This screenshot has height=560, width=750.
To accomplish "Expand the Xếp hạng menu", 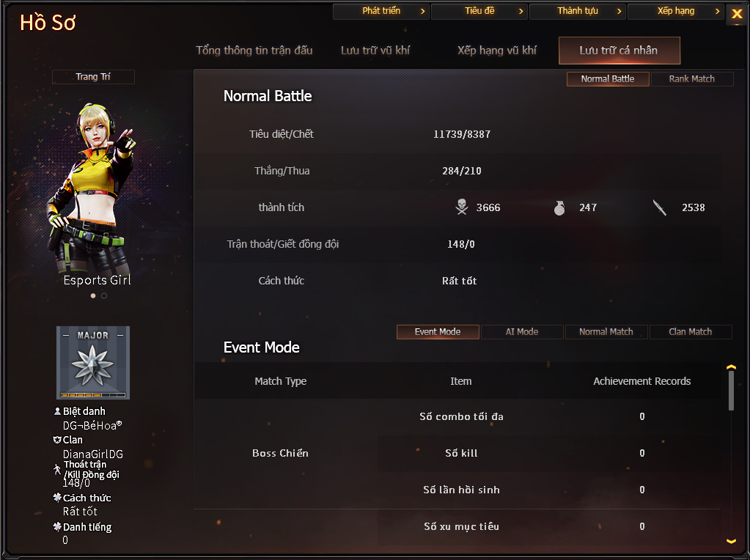I will click(675, 11).
